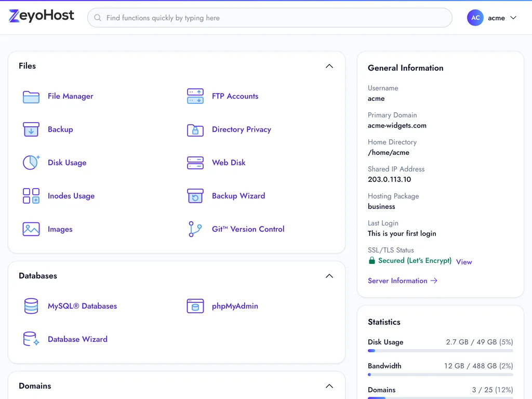Open the Disk Usage pie chart icon
This screenshot has width=532, height=399.
tap(31, 163)
